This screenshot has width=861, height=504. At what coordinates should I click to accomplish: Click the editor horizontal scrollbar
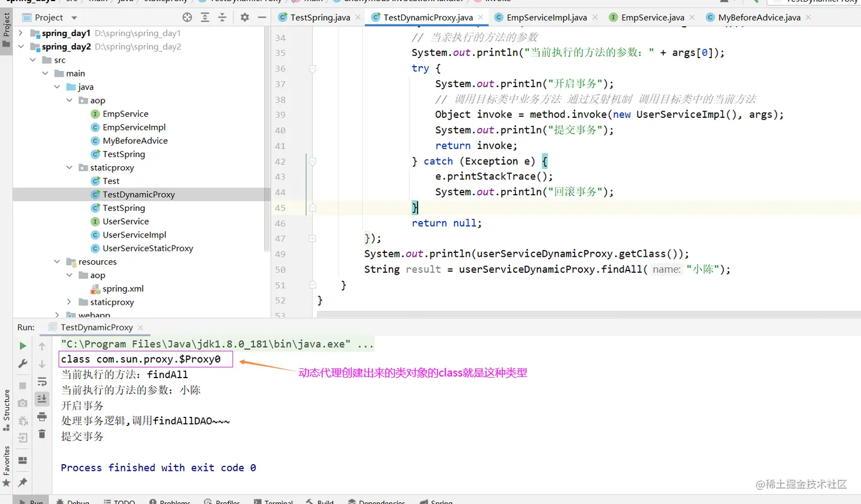click(x=589, y=314)
